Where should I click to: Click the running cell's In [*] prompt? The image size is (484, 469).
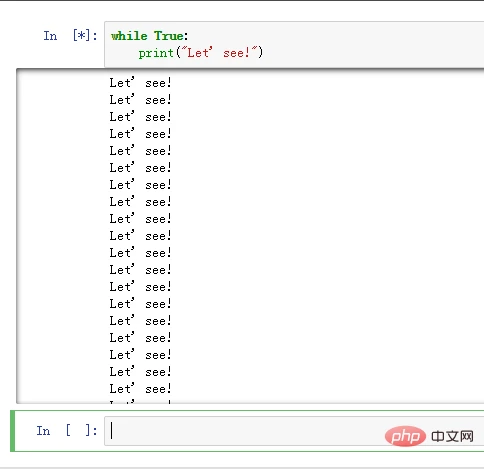click(70, 36)
